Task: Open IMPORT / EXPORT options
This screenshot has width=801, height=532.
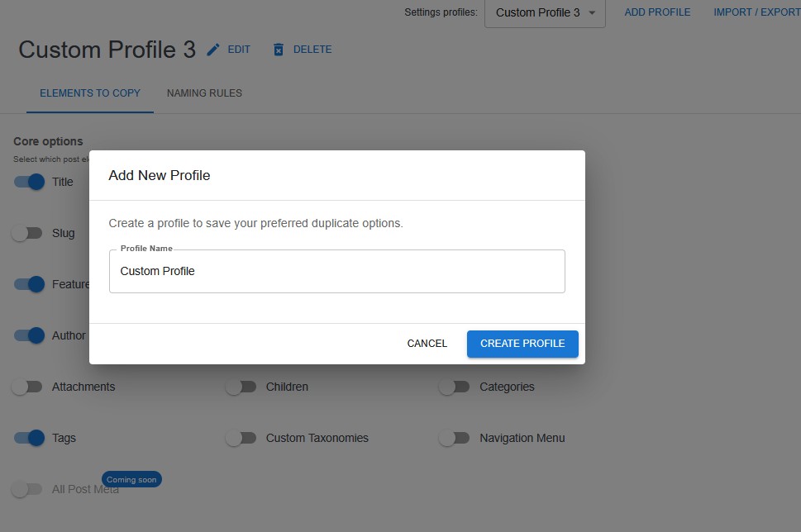Action: (756, 12)
